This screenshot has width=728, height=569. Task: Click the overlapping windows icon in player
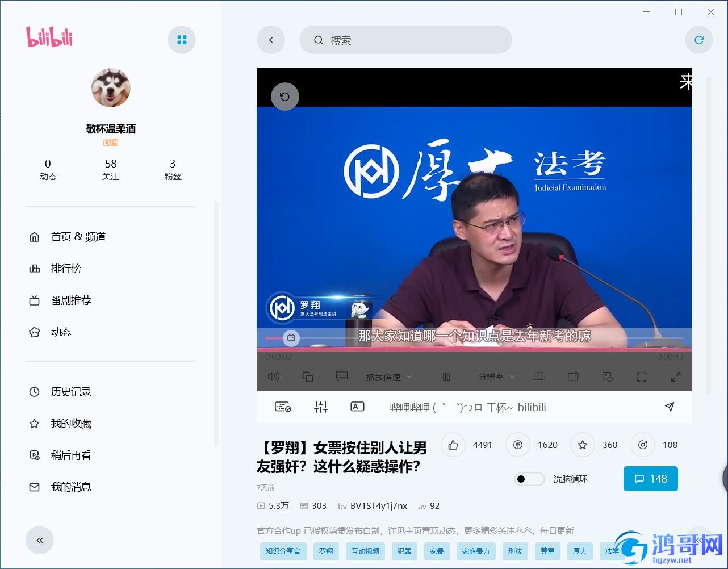click(308, 376)
